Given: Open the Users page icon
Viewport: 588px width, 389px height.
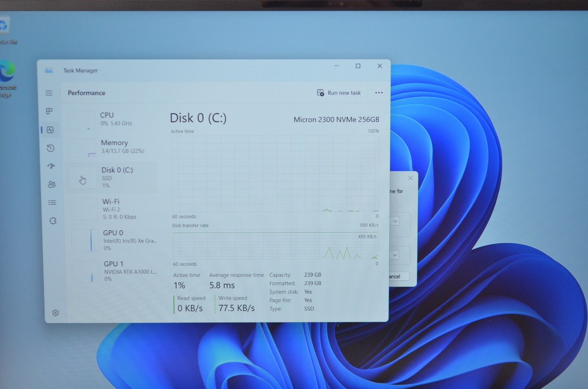Looking at the screenshot, I should [x=52, y=184].
